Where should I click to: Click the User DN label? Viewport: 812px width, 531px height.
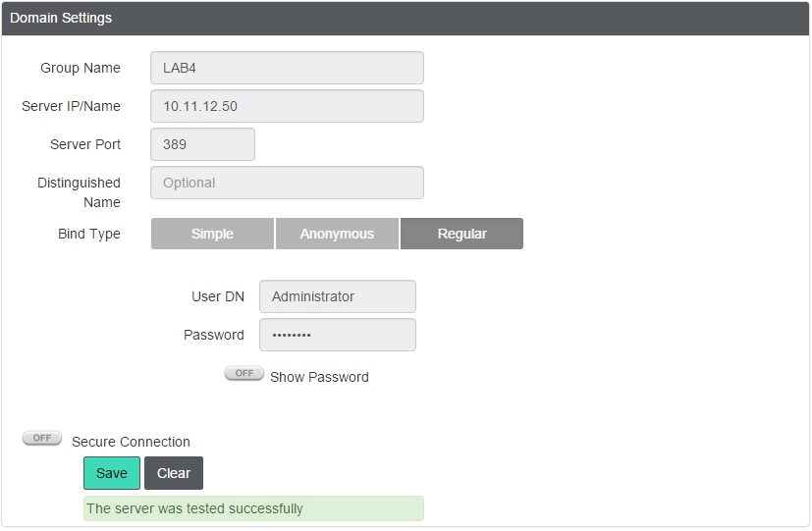(218, 296)
